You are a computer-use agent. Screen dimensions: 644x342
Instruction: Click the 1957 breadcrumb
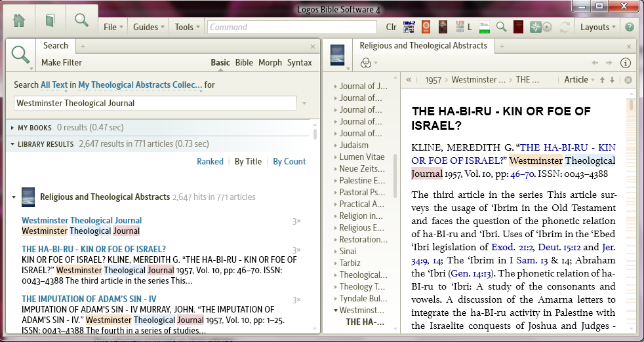pyautogui.click(x=433, y=80)
